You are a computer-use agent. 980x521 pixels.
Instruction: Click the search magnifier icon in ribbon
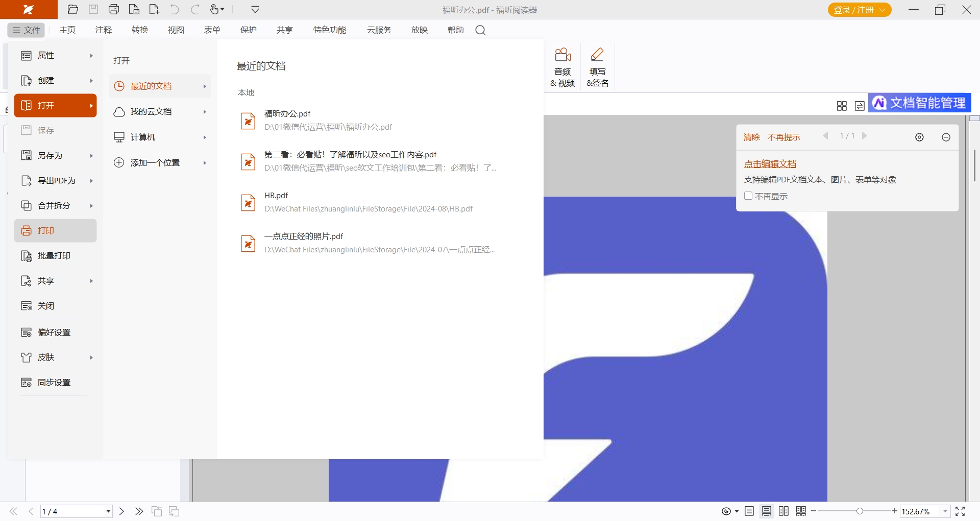480,30
